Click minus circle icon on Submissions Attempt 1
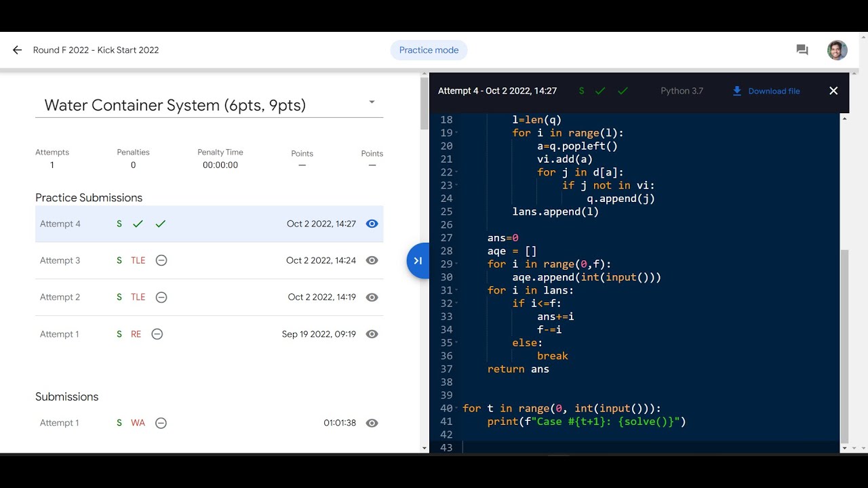The image size is (868, 488). coord(161,423)
